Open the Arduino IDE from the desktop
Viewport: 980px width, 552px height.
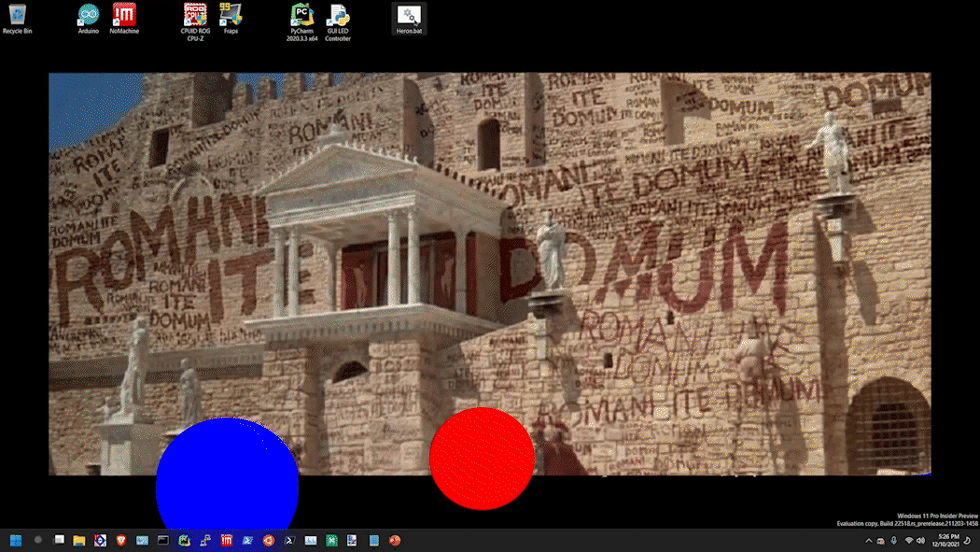[x=88, y=16]
